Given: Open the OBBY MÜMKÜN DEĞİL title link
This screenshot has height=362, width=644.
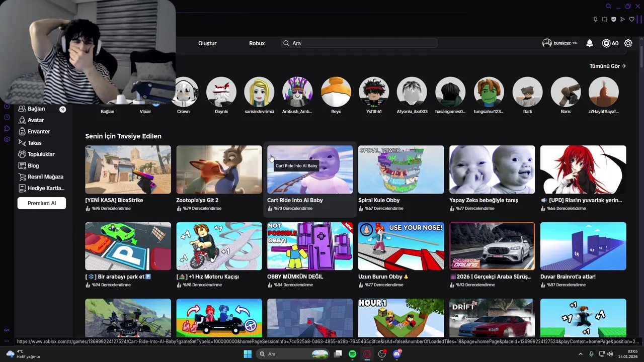Looking at the screenshot, I should [x=295, y=277].
